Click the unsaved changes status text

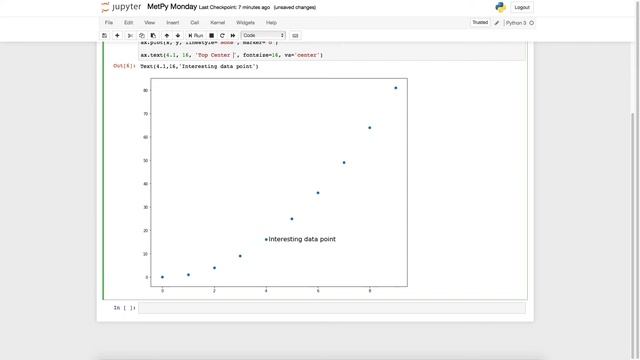(295, 7)
